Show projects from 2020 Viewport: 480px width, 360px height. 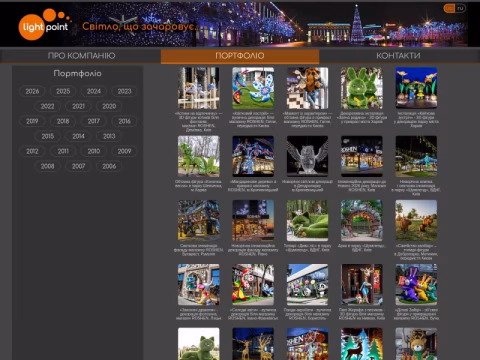point(109,106)
